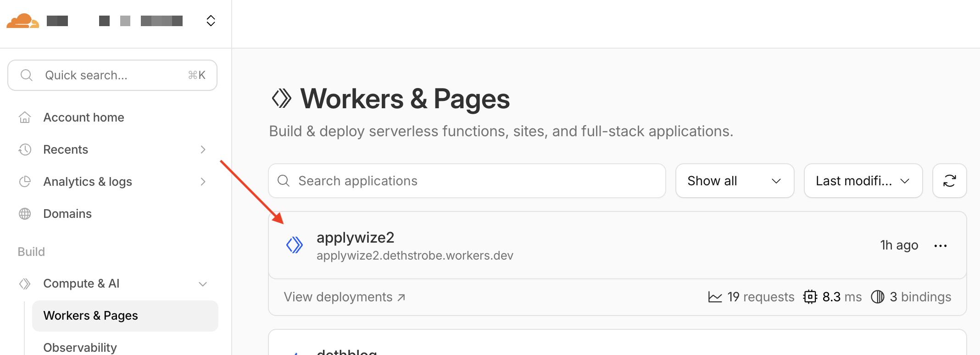Click the CPU chip icon
The width and height of the screenshot is (980, 355).
(810, 297)
